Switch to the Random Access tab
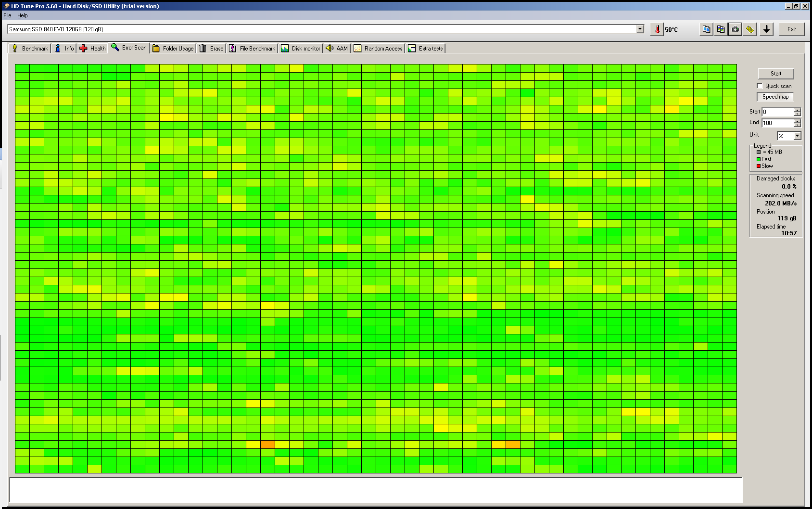Viewport: 812px width, 509px height. [378, 48]
